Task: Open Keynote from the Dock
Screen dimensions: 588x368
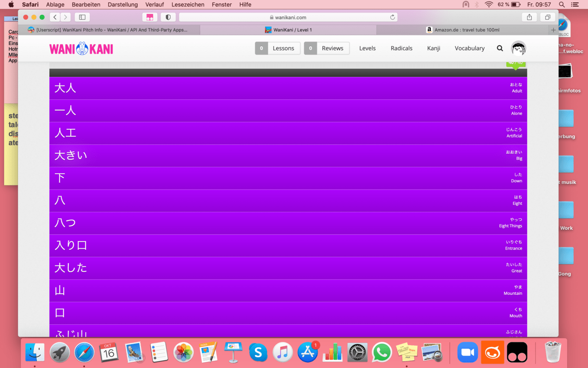Action: click(x=233, y=353)
